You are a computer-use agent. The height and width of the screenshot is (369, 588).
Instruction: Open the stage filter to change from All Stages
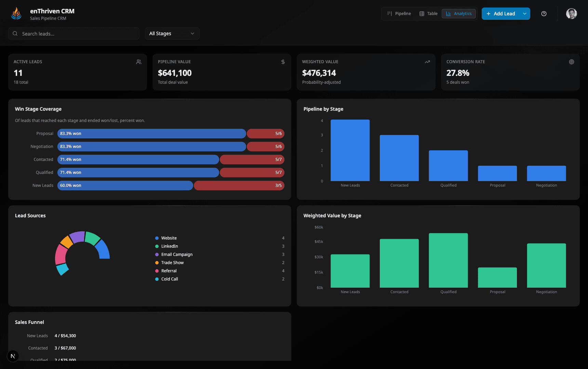pyautogui.click(x=172, y=33)
